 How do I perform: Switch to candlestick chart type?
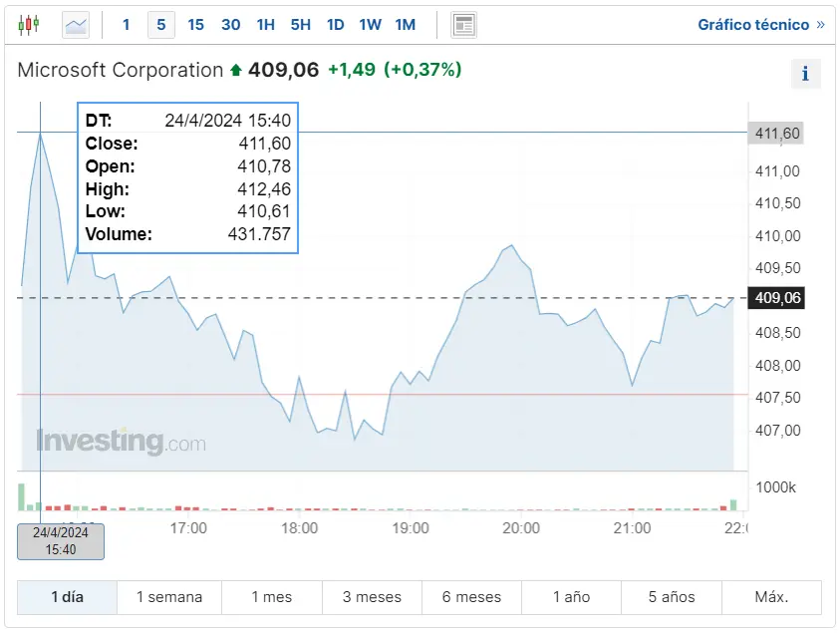click(x=29, y=25)
